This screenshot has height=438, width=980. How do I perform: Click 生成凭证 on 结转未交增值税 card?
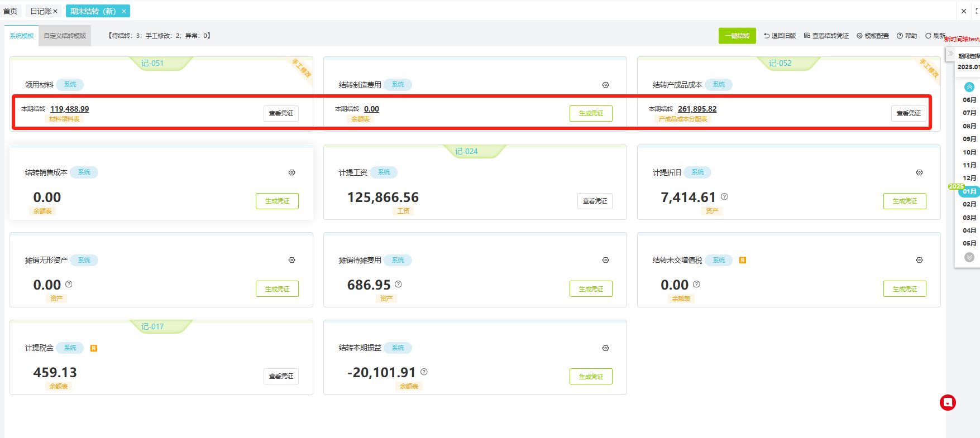905,289
